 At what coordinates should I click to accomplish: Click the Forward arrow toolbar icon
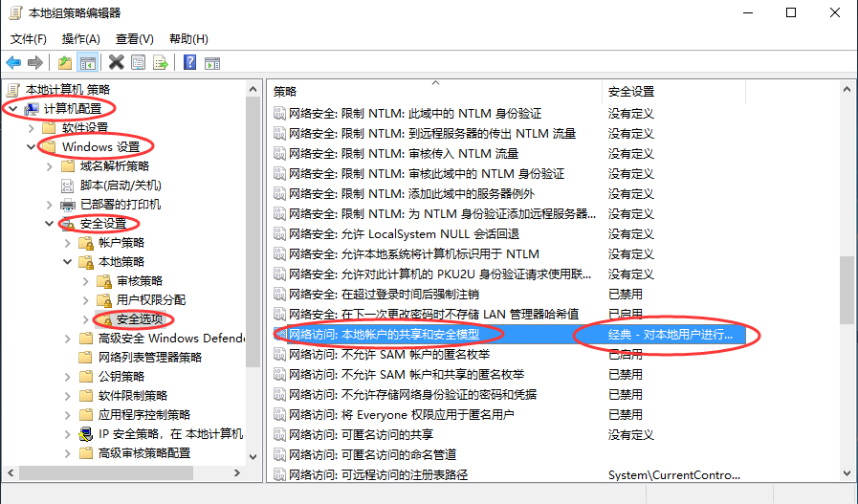(35, 63)
